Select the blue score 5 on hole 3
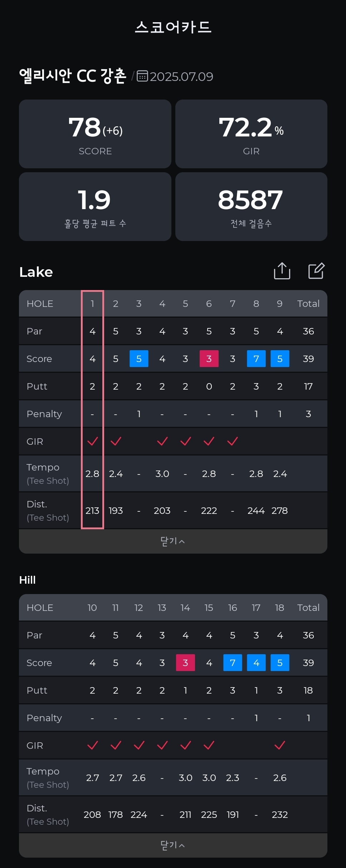This screenshot has height=868, width=346. tap(139, 359)
